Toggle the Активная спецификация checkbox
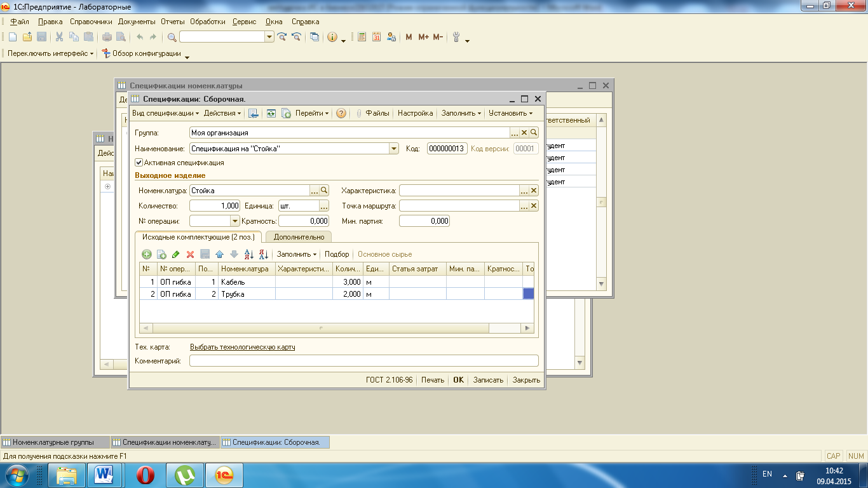Viewport: 868px width, 488px height. [139, 163]
